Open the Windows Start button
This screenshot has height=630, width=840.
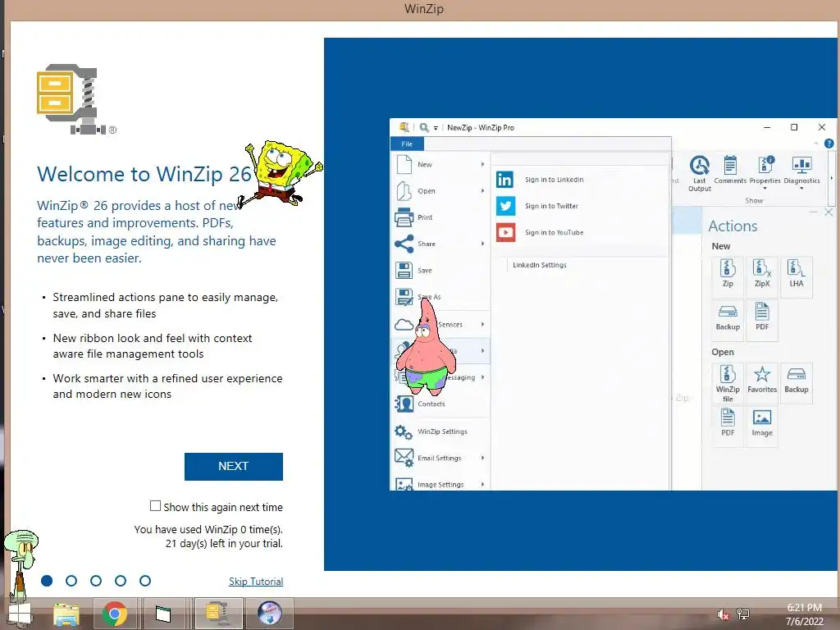20,614
